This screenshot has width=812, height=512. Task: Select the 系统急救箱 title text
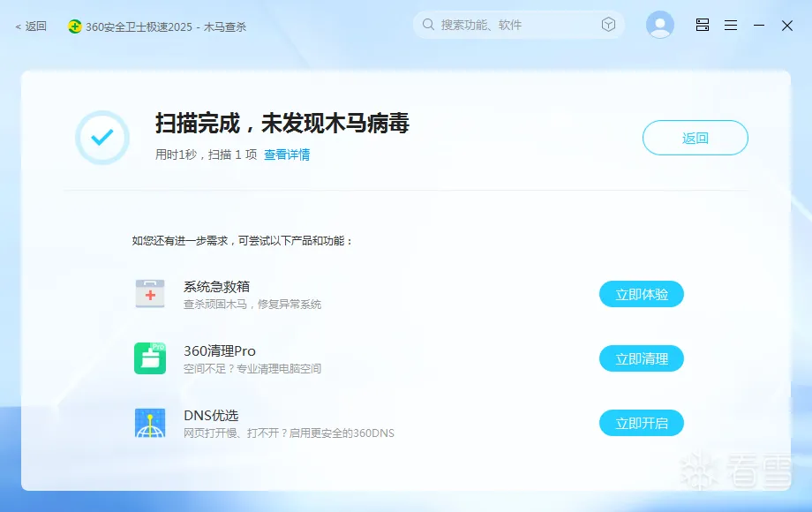tap(216, 286)
